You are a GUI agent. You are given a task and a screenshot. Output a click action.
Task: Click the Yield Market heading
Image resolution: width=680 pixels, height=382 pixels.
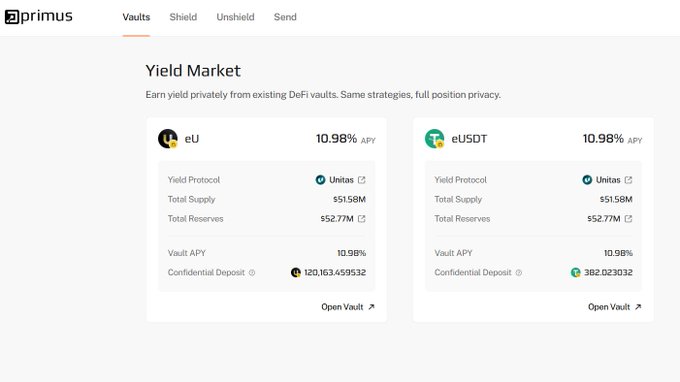[193, 71]
